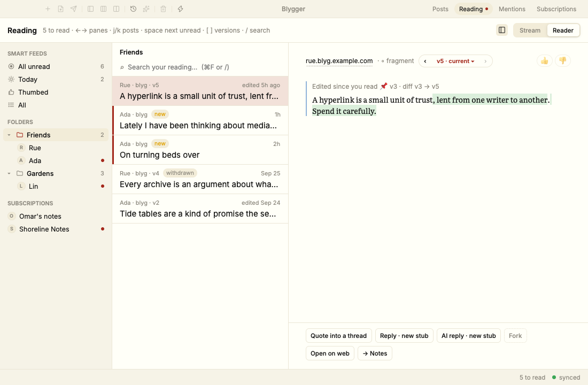Select the All smart feed

tap(56, 105)
